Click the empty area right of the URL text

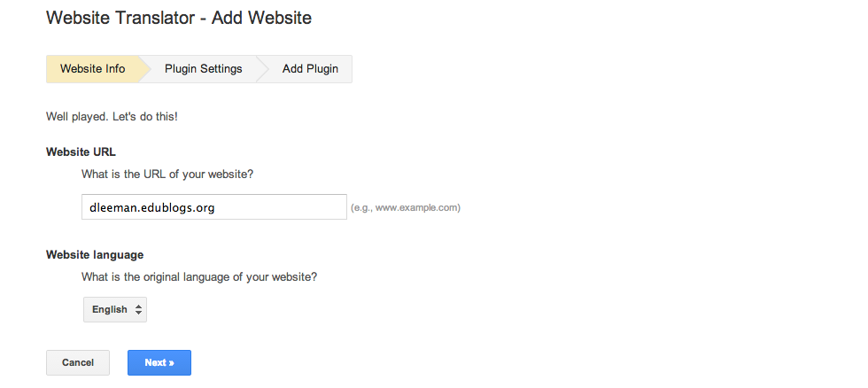point(283,207)
